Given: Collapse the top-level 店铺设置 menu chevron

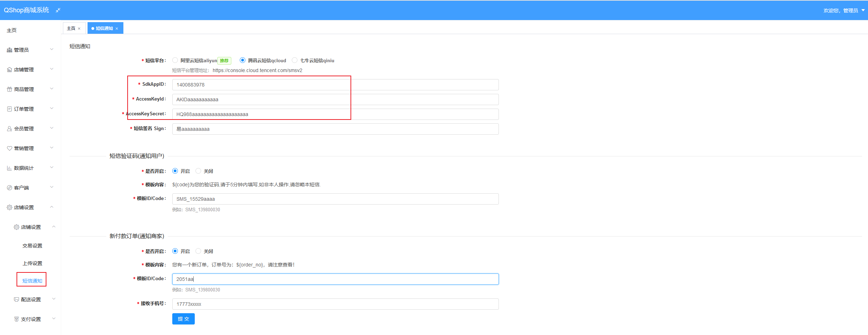Looking at the screenshot, I should click(52, 207).
